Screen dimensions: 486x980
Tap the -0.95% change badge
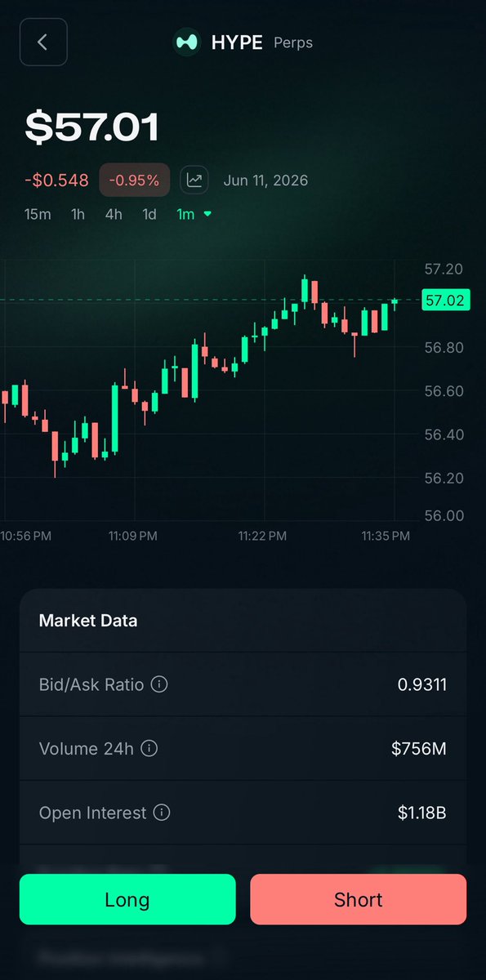135,180
